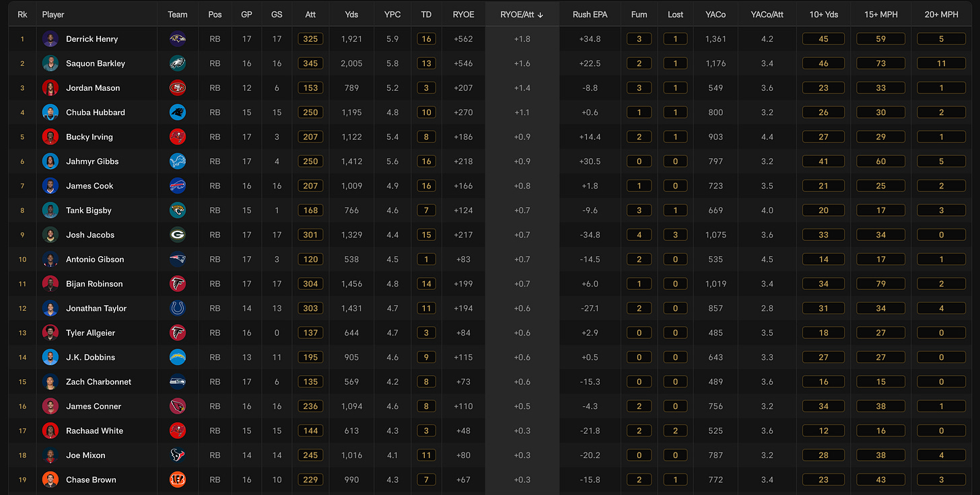Click Josh Jacobs' 3 lost fumbles cell
This screenshot has width=980, height=495.
tap(675, 235)
